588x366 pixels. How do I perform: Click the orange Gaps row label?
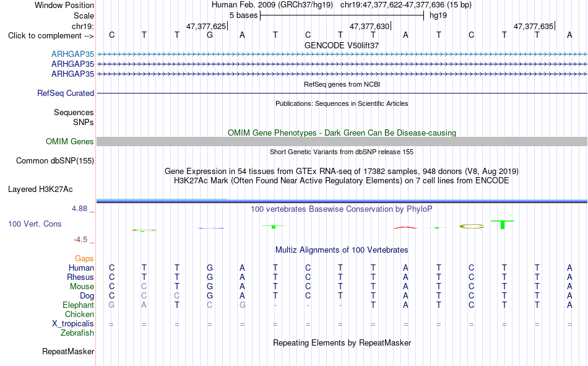point(84,259)
